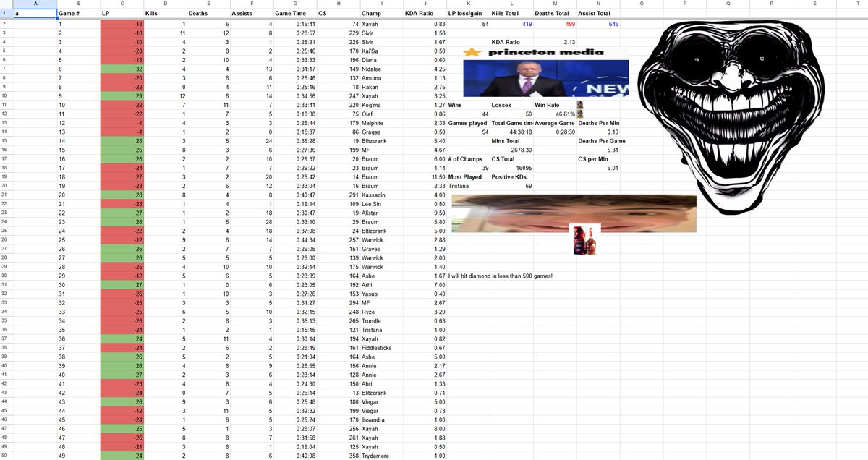Click the '44:38:18' total game time
The image size is (868, 460).
[x=511, y=132]
